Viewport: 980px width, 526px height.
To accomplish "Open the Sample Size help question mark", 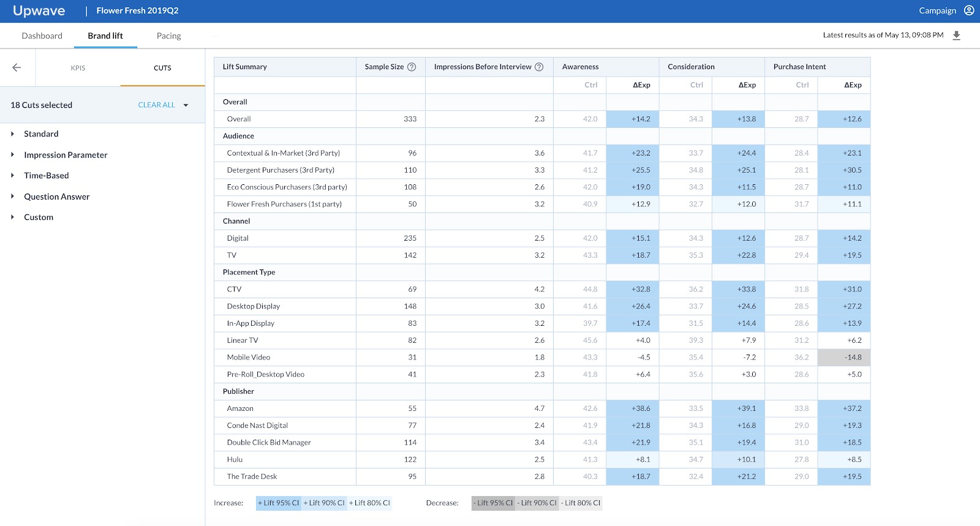I will (412, 67).
